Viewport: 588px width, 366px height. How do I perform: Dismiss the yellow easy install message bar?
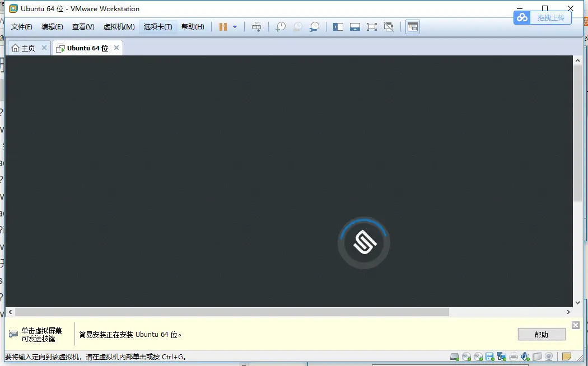click(576, 325)
